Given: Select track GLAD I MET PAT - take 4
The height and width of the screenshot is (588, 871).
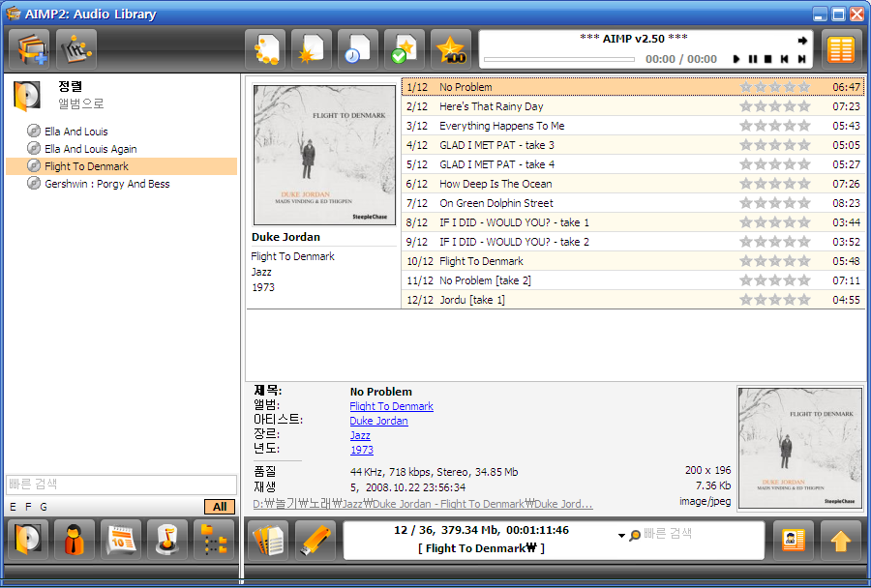Looking at the screenshot, I should 633,164.
